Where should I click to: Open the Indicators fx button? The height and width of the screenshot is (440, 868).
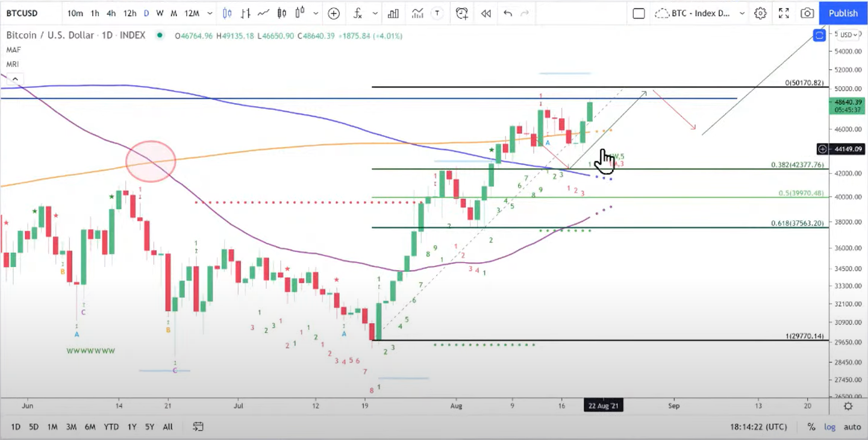point(357,13)
